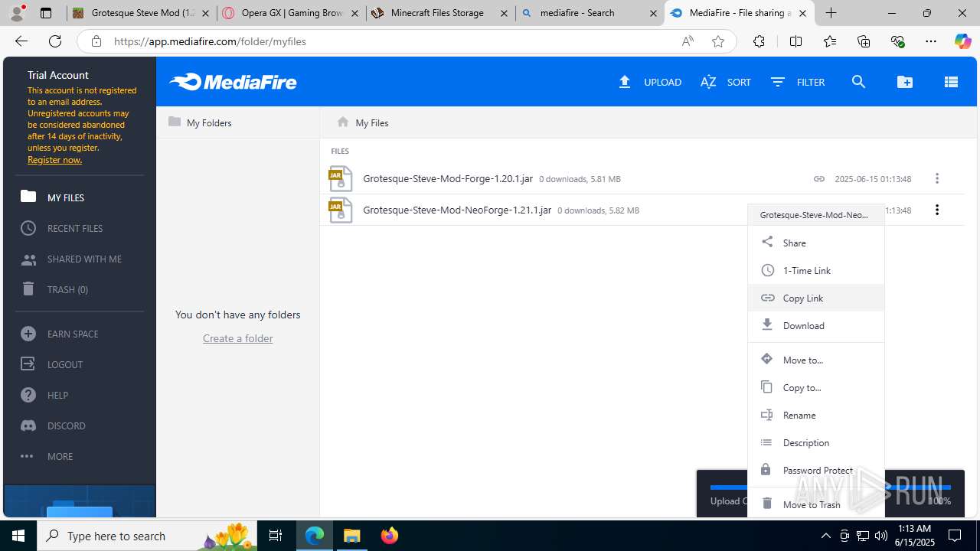Click the Edge profile icon
This screenshot has width=980, height=551.
pyautogui.click(x=18, y=13)
